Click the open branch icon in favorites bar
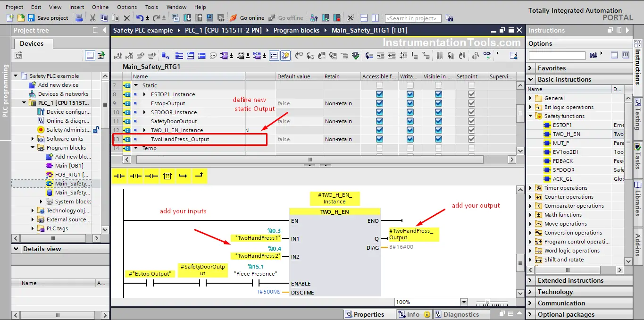 tap(183, 176)
